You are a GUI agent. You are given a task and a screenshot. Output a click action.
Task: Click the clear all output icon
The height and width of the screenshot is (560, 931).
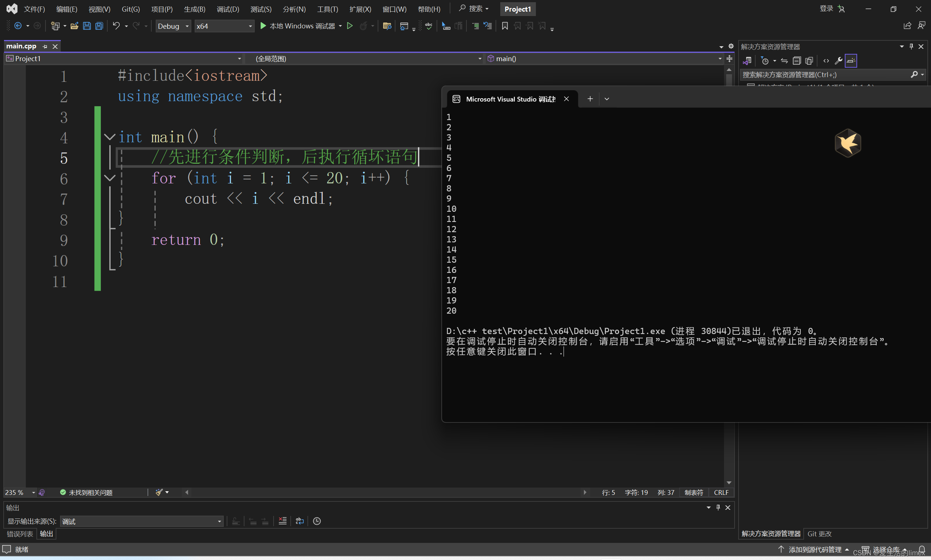tap(283, 521)
